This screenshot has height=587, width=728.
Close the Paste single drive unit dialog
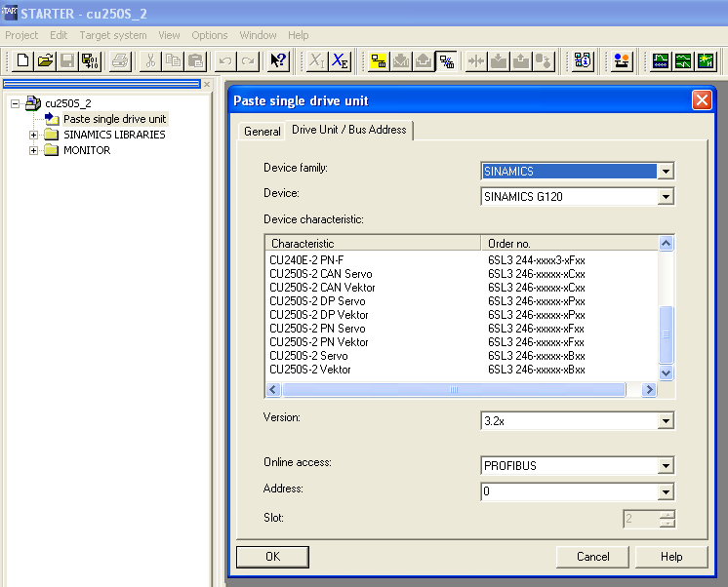702,99
